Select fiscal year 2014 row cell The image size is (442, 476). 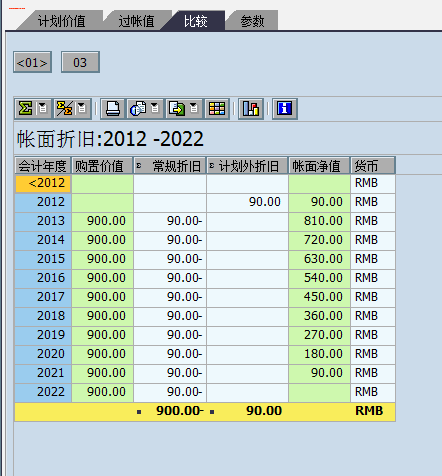(x=43, y=240)
